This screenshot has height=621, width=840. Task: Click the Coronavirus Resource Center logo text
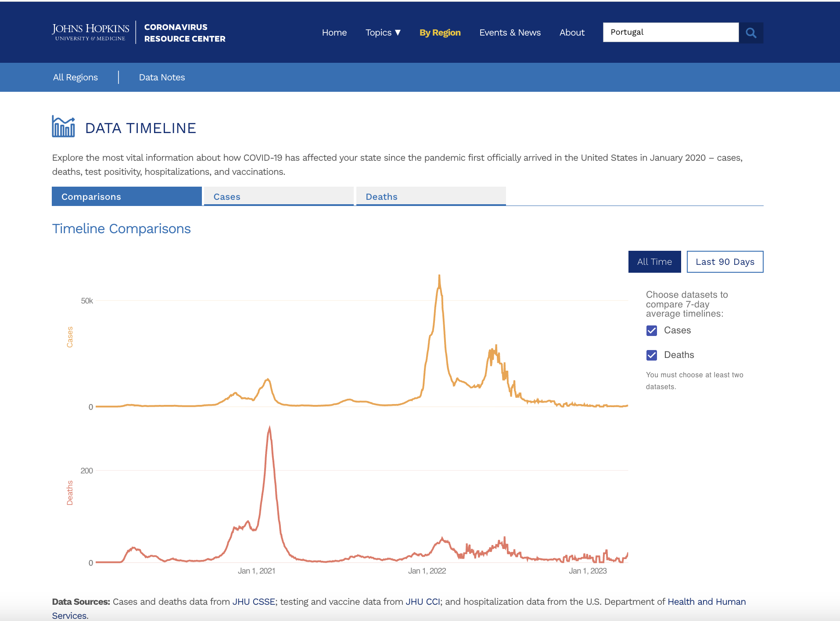click(184, 33)
